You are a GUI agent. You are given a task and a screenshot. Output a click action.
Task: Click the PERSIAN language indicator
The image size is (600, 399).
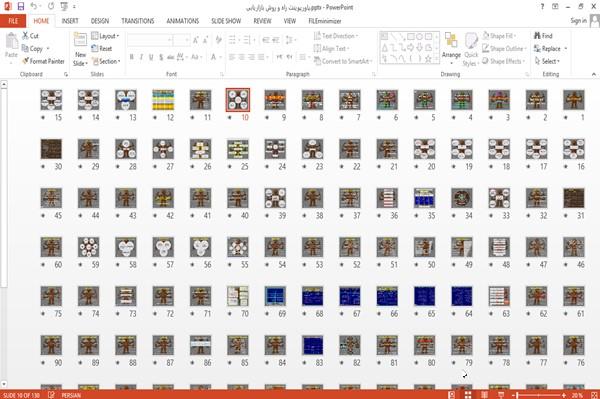(71, 395)
